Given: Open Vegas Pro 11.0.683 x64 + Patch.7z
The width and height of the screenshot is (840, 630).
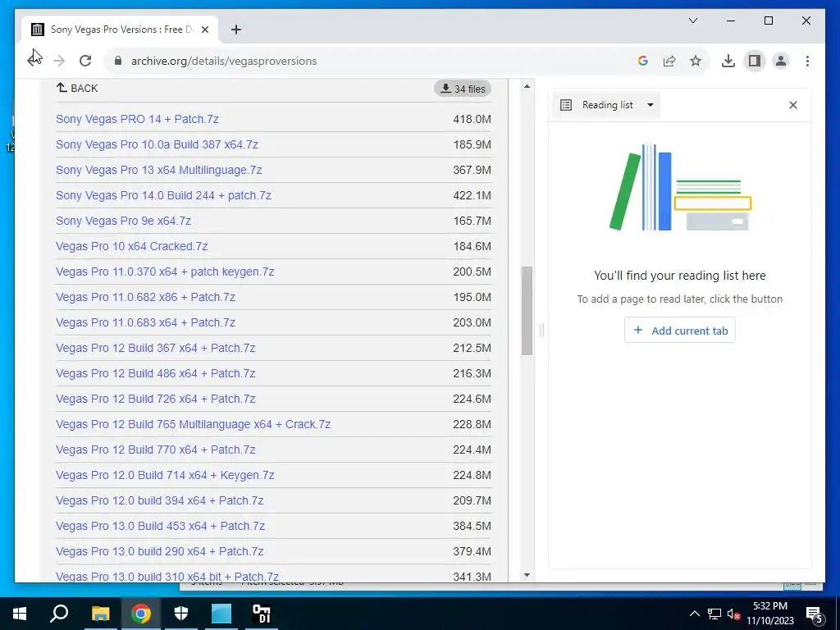Looking at the screenshot, I should pyautogui.click(x=145, y=322).
